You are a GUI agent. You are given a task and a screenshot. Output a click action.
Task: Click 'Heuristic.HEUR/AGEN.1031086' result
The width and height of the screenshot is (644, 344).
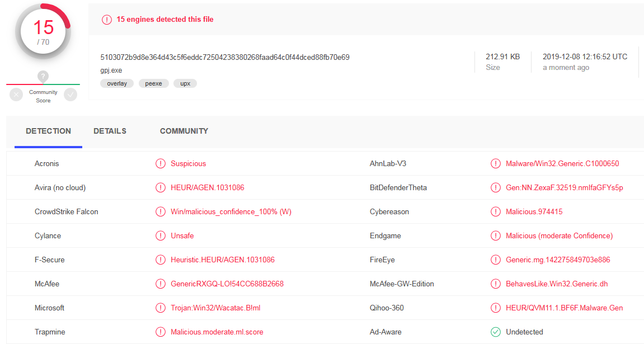pyautogui.click(x=223, y=260)
